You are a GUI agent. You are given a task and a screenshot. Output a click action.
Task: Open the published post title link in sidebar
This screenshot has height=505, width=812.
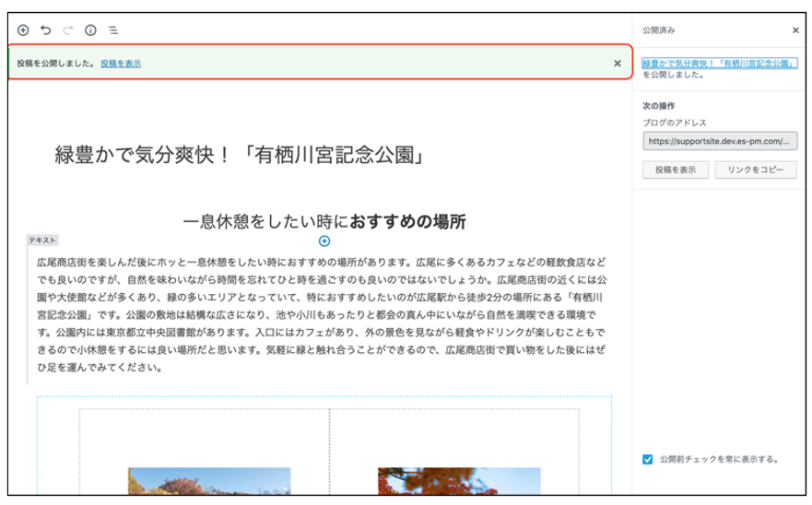click(719, 64)
